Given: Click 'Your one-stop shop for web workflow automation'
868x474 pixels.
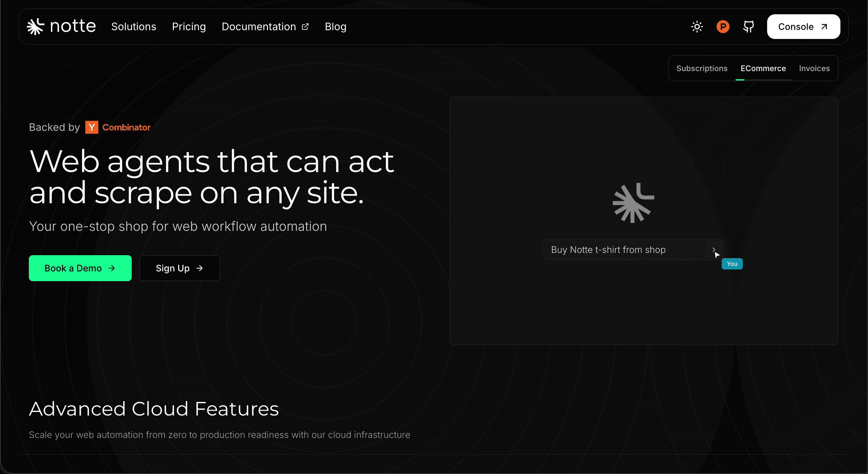Looking at the screenshot, I should (178, 226).
